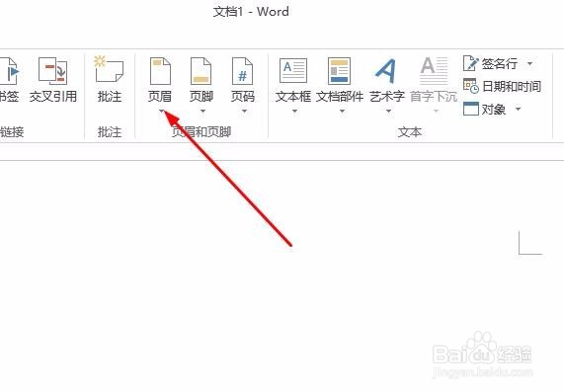Viewport: 564px width, 392px height.
Task: Click the Quick Parts (文档部件) icon
Action: 339,71
